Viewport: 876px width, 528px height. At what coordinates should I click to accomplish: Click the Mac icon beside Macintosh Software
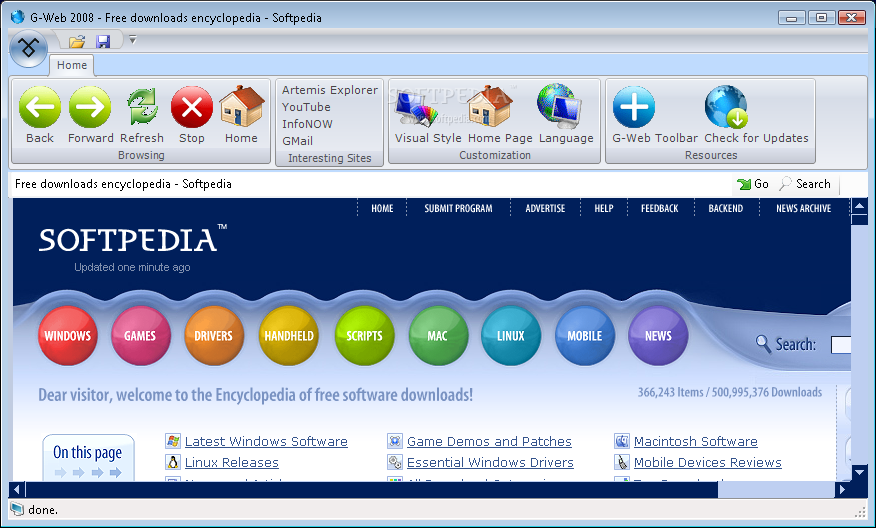click(622, 441)
